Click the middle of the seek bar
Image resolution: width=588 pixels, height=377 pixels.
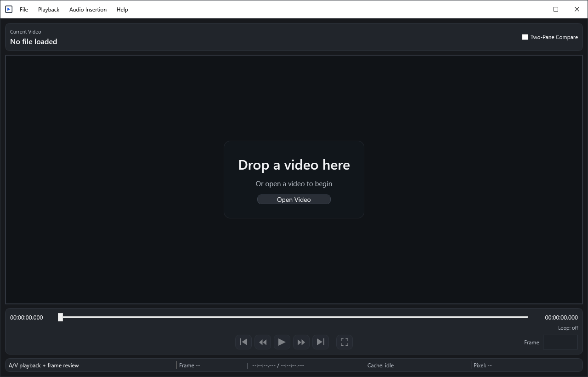294,317
